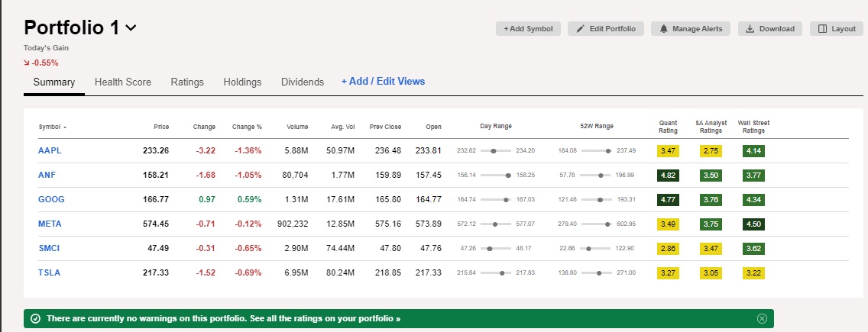Click the Prev Close column header
Screen dimensions: 868x332
click(385, 127)
